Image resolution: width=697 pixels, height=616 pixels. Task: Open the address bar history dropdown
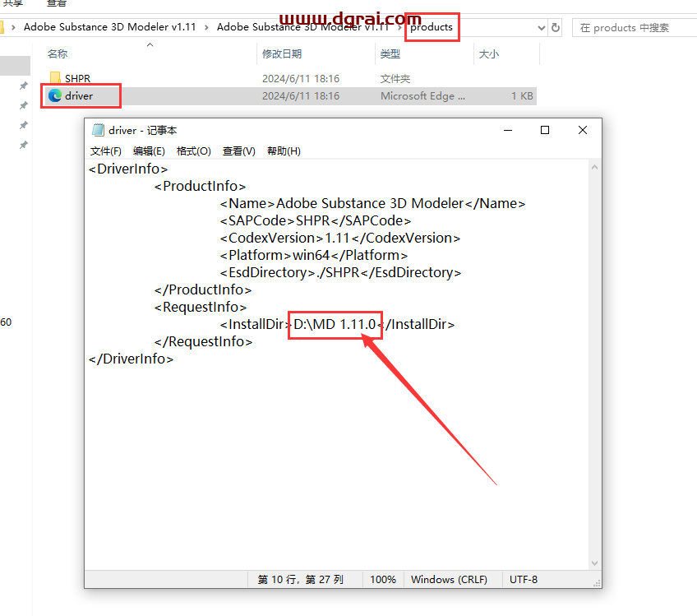542,28
